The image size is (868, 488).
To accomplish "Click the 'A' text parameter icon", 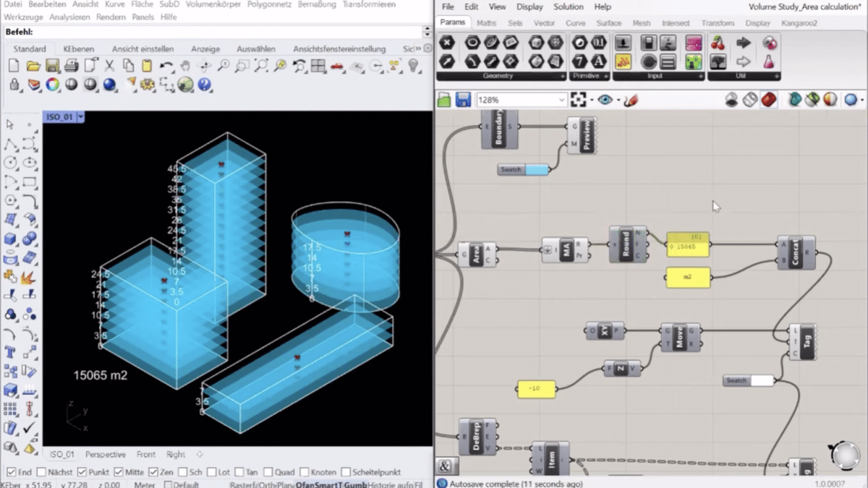I will click(598, 62).
